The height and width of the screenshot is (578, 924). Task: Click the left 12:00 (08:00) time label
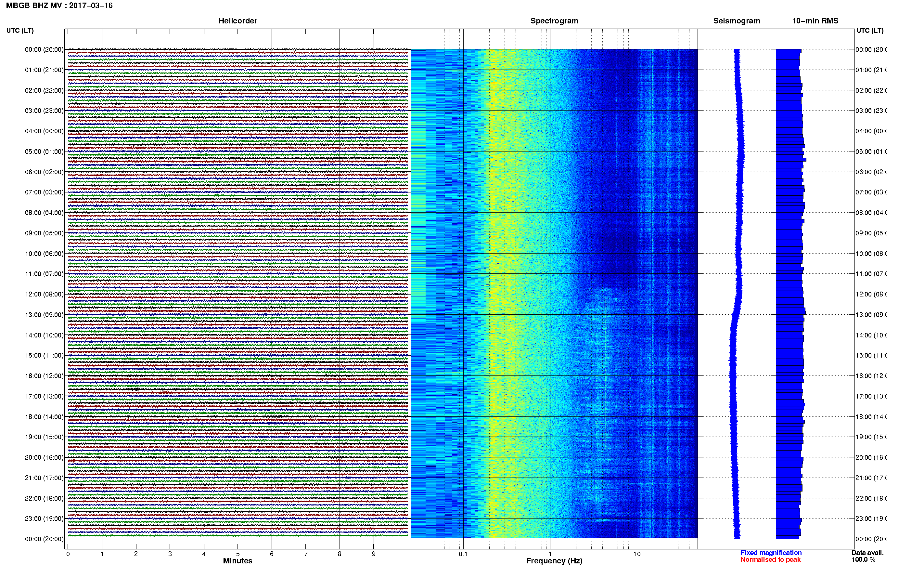click(44, 294)
